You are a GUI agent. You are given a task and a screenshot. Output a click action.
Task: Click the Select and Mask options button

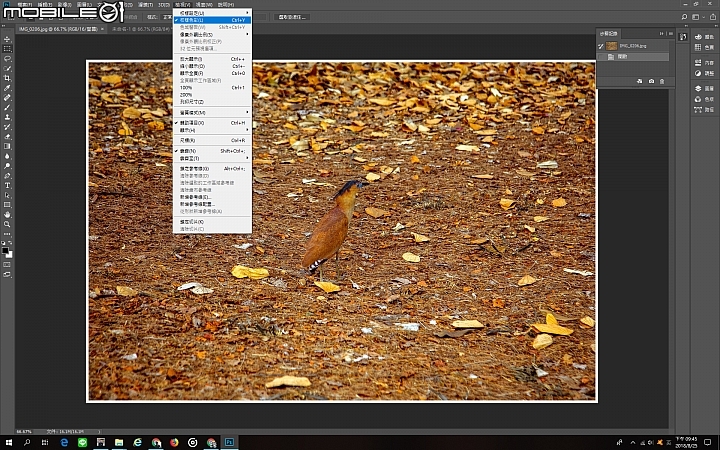[x=292, y=17]
